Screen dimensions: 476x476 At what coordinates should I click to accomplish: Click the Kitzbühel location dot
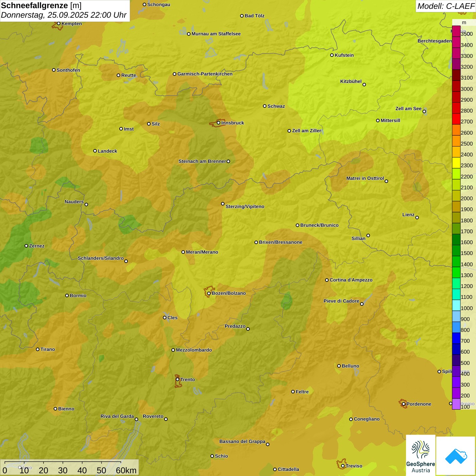(364, 85)
